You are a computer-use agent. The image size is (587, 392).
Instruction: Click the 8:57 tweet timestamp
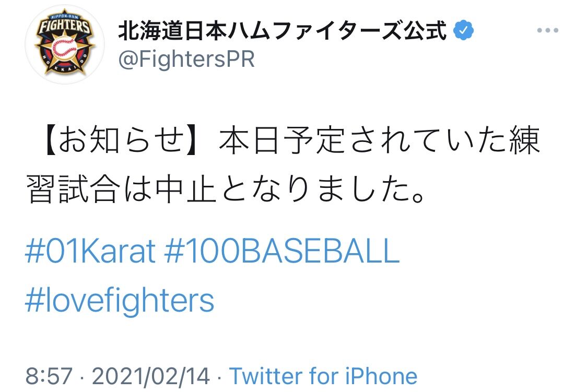[x=48, y=376]
